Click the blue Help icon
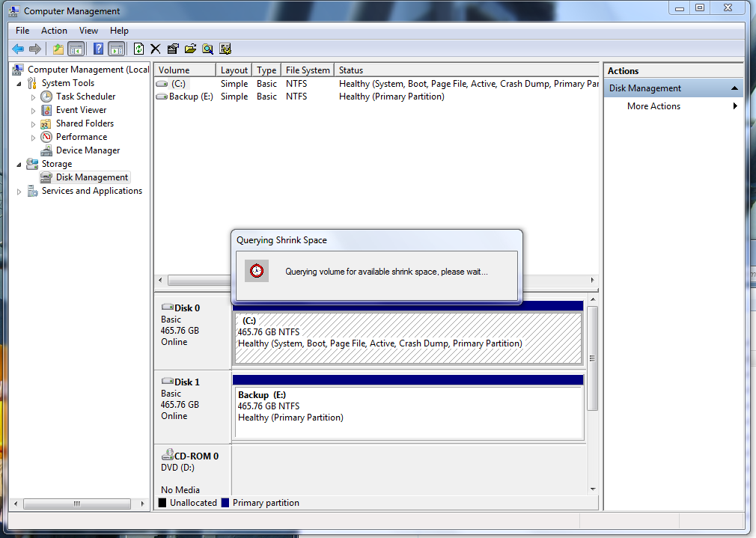756x538 pixels. pos(99,49)
